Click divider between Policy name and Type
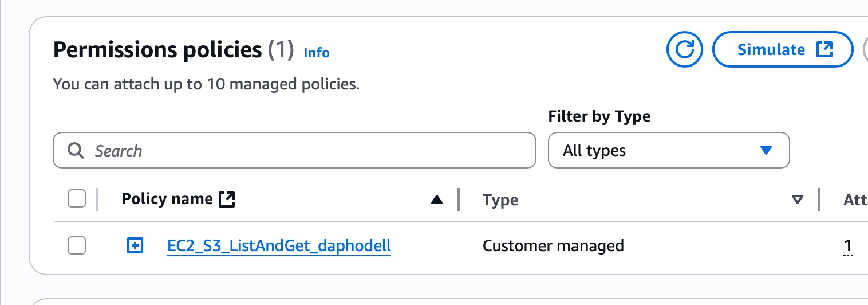The image size is (868, 305). [459, 200]
